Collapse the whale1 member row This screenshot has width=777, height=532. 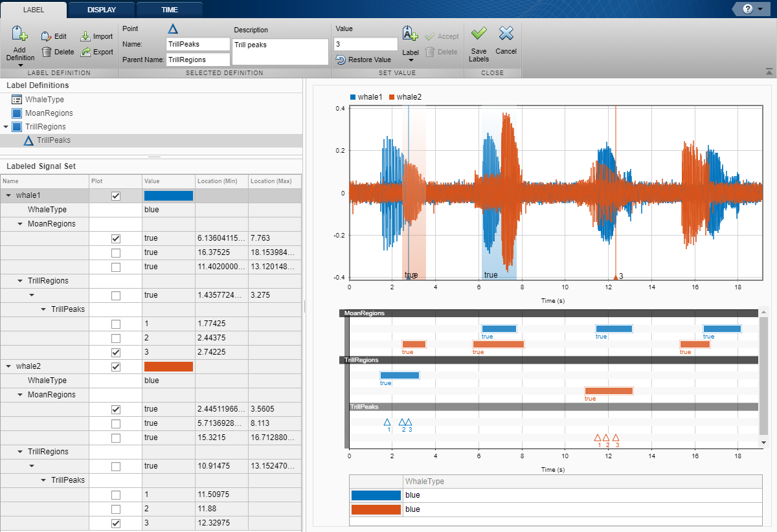pyautogui.click(x=8, y=195)
